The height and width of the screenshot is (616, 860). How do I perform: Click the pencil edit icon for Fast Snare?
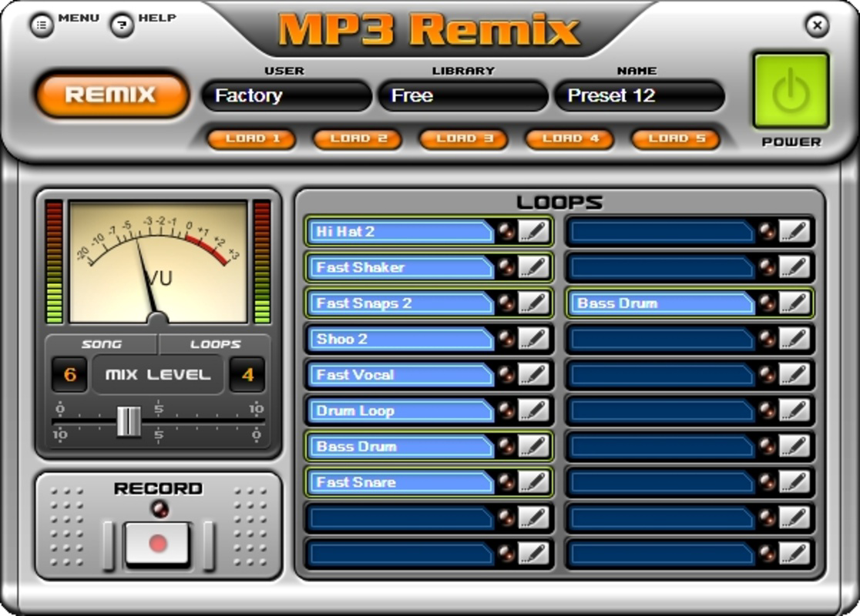(534, 482)
